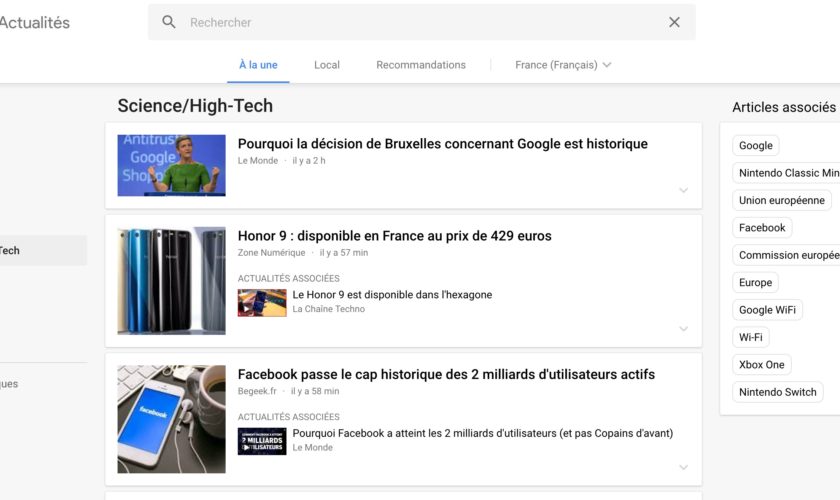The image size is (840, 500).
Task: Choose the Union européenne topic chip
Action: (x=781, y=200)
